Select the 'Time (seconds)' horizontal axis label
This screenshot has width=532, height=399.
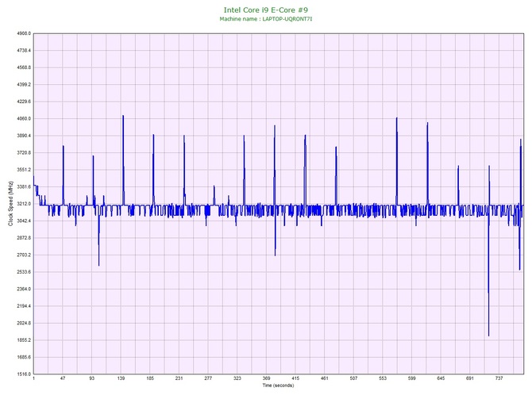[278, 385]
